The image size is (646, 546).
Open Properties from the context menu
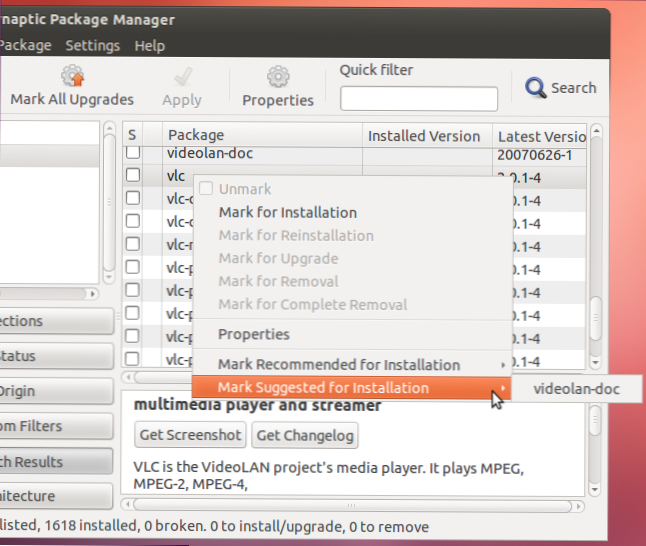pos(254,334)
